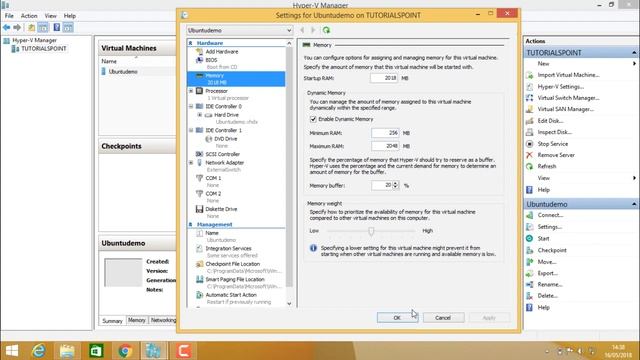The image size is (640, 360).
Task: Increase Memory buffer with stepper up arrow
Action: (x=396, y=183)
